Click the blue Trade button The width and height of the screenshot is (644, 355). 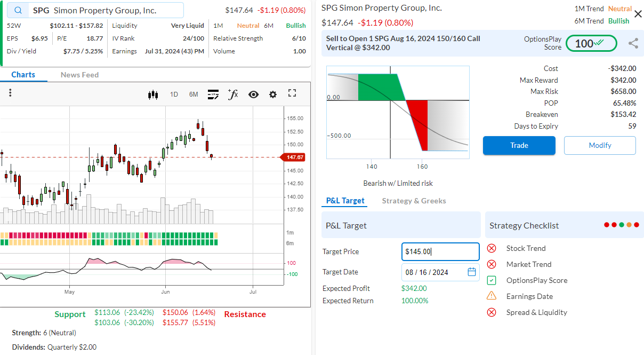[x=519, y=145]
